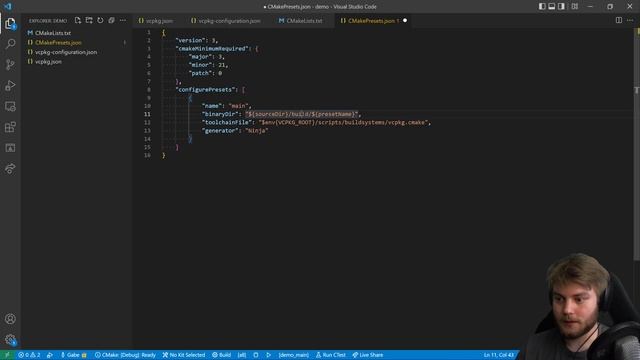640x360 pixels.
Task: Open the CMake view icon in activity bar
Action: [10, 148]
